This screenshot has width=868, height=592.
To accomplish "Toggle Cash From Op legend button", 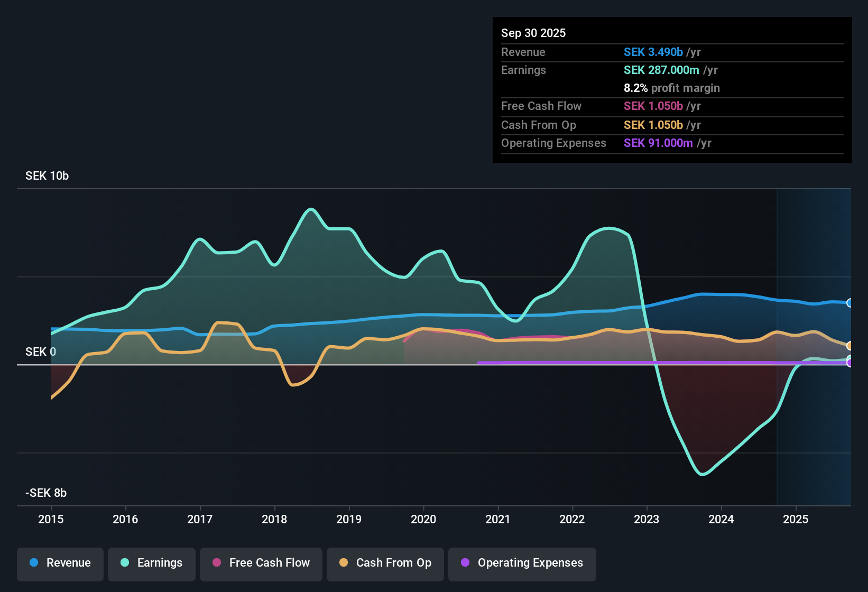I will 385,563.
